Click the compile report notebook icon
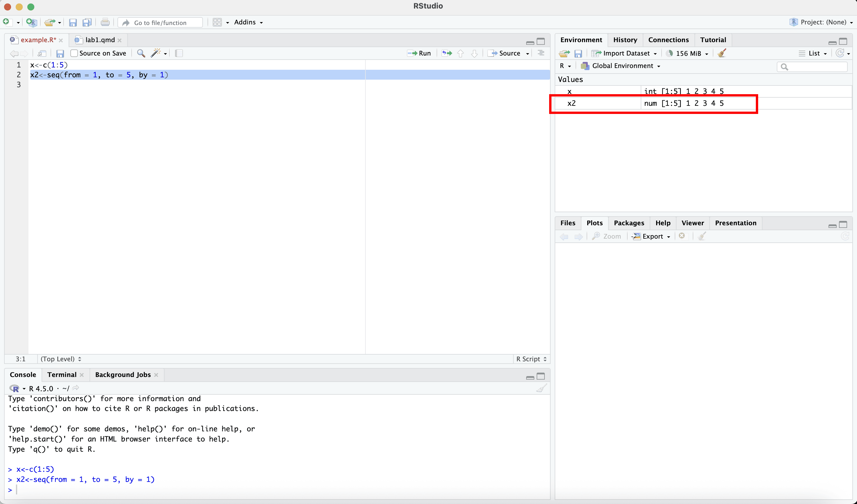The height and width of the screenshot is (504, 857). pyautogui.click(x=179, y=53)
